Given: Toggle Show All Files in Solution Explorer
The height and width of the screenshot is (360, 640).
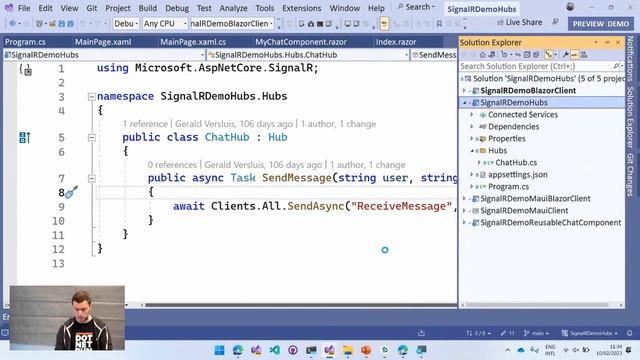Looking at the screenshot, I should coord(536,55).
